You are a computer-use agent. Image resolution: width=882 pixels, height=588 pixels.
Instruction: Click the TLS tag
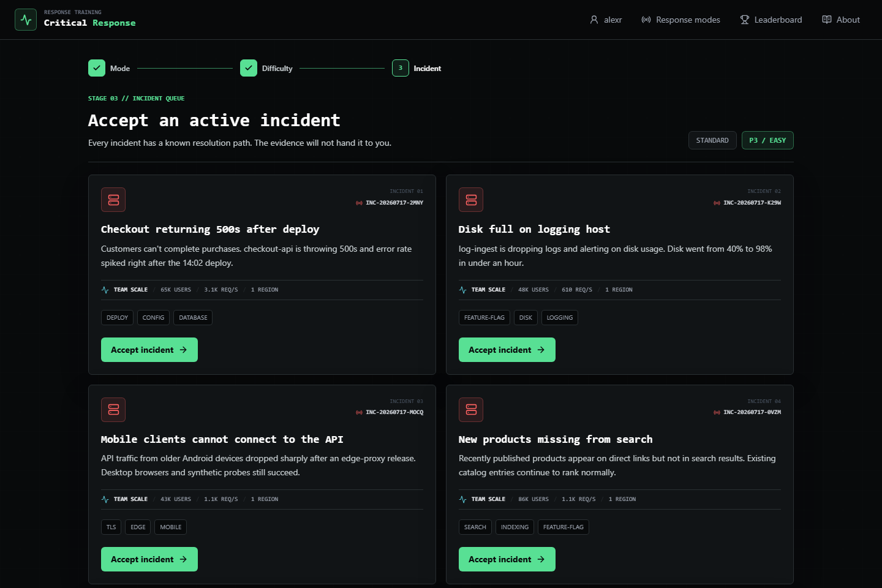click(x=111, y=527)
